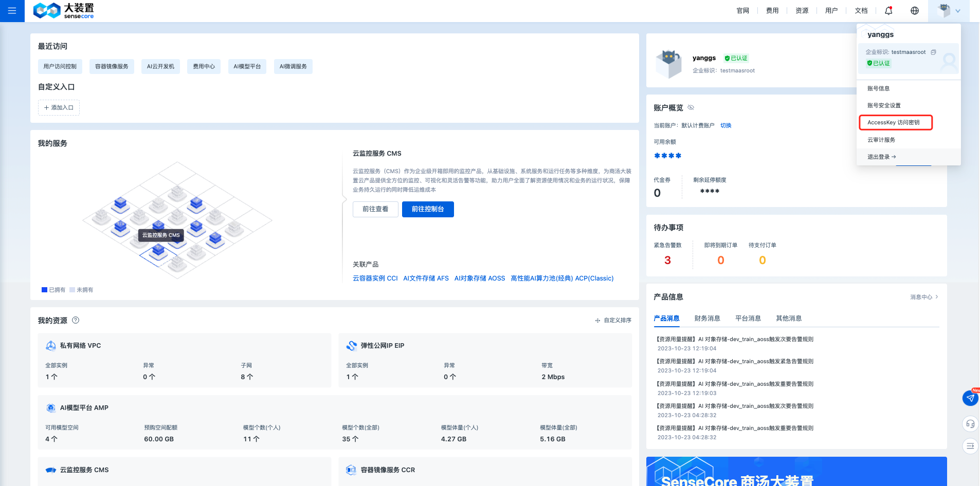The height and width of the screenshot is (486, 980).
Task: Open the message dated 2023-10-23 12:19:03
Action: [x=735, y=388]
